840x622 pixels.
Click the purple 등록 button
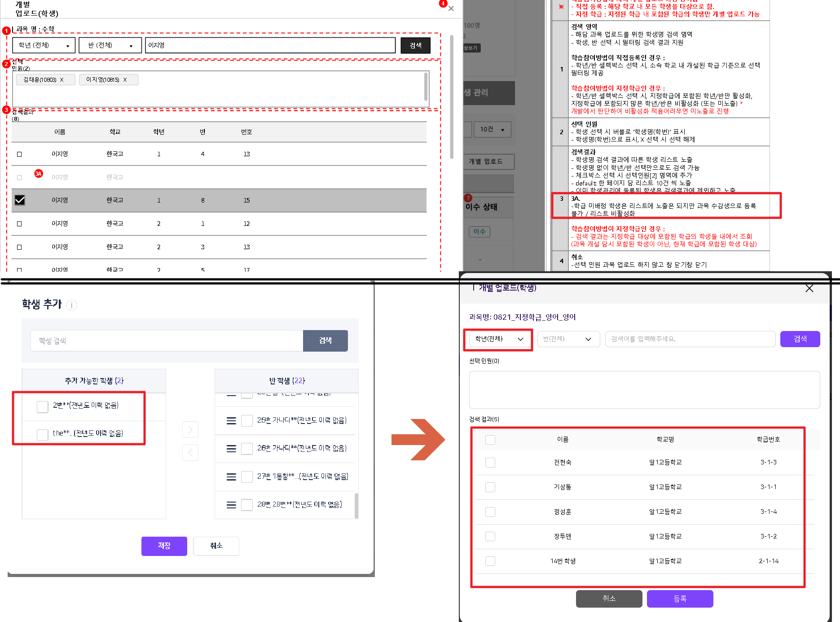(680, 599)
